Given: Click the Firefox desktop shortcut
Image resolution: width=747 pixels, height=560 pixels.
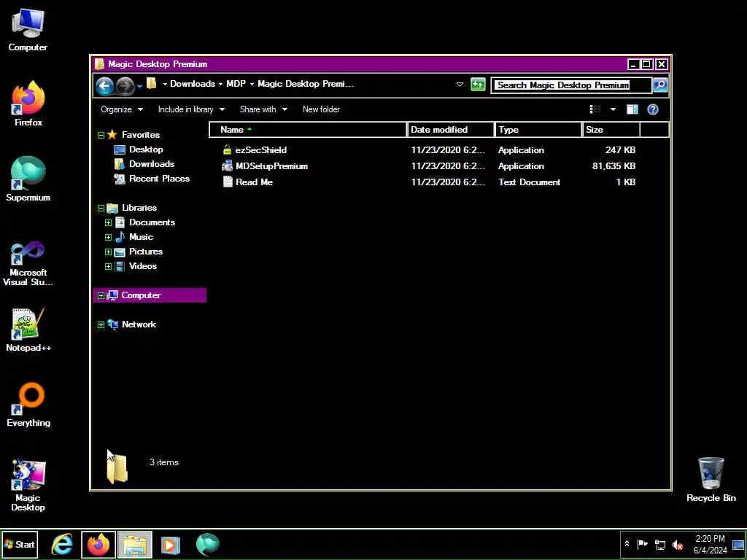Looking at the screenshot, I should [x=28, y=104].
